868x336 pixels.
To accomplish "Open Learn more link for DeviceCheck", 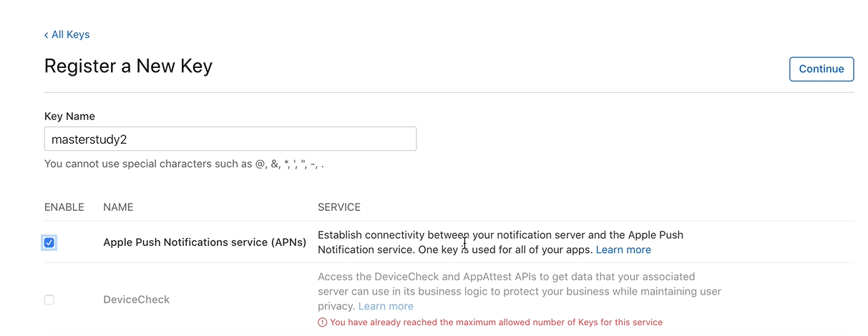I will click(386, 307).
